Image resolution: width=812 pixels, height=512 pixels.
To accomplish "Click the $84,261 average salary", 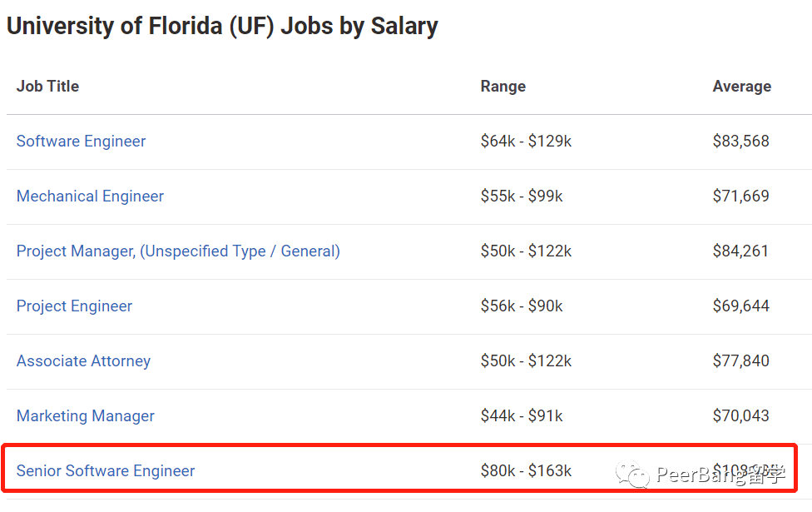I will [740, 251].
